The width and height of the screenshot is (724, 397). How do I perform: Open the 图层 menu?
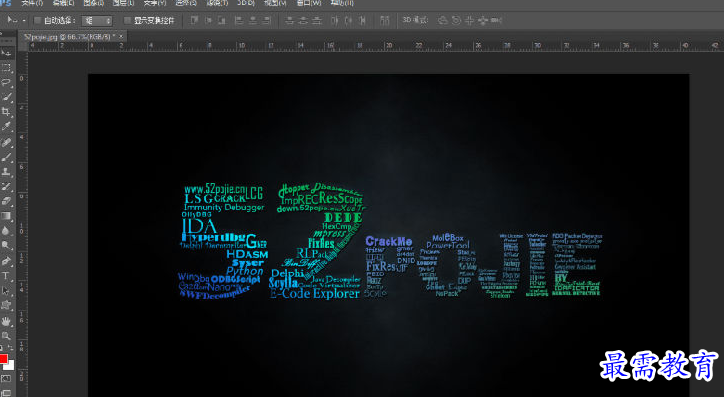tap(123, 3)
